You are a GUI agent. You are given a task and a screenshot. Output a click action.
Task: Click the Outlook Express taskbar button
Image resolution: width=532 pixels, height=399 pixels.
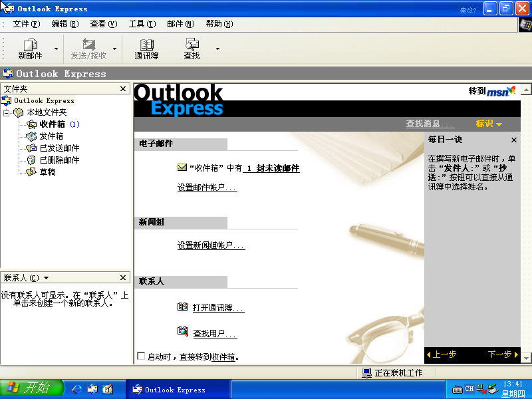click(x=178, y=390)
